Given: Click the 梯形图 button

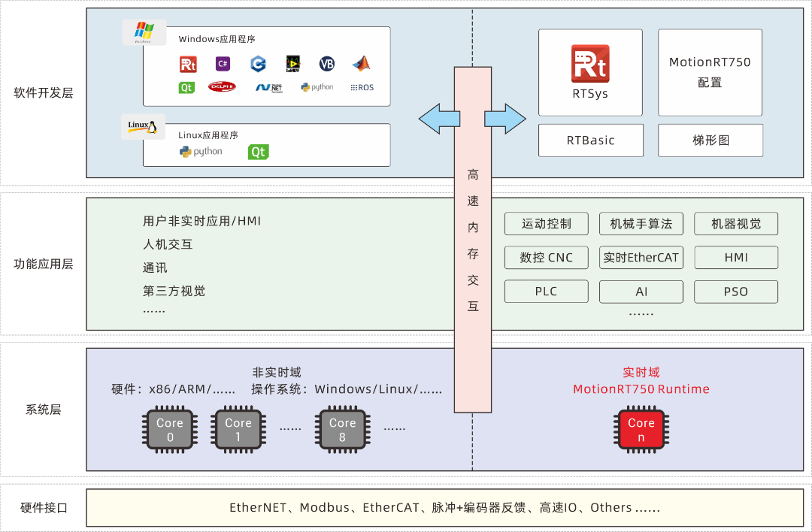Looking at the screenshot, I should pyautogui.click(x=710, y=140).
